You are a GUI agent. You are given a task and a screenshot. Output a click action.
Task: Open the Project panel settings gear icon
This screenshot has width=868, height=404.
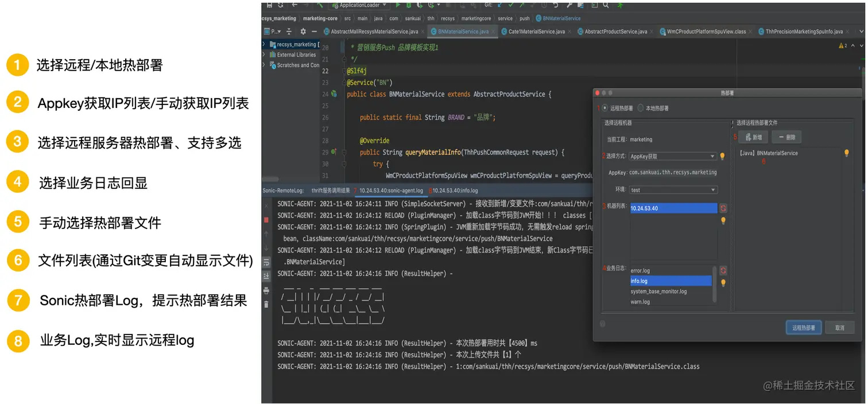pyautogui.click(x=304, y=31)
